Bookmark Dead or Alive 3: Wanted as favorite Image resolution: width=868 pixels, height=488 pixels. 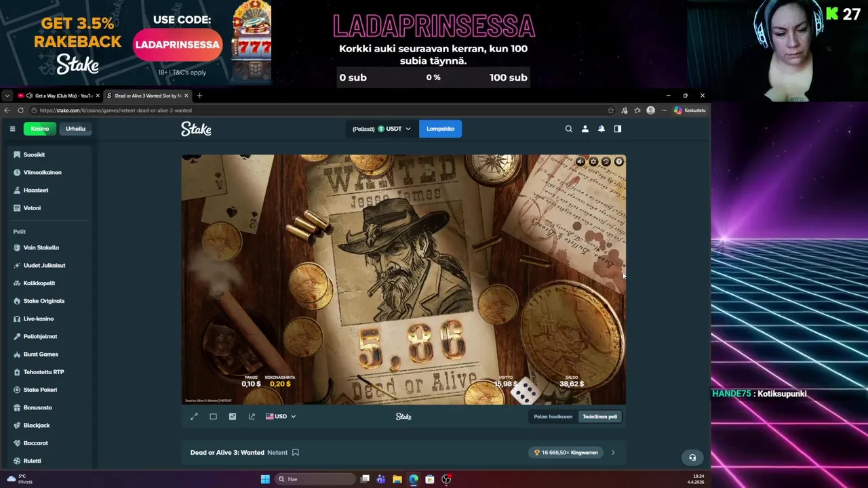tap(296, 452)
